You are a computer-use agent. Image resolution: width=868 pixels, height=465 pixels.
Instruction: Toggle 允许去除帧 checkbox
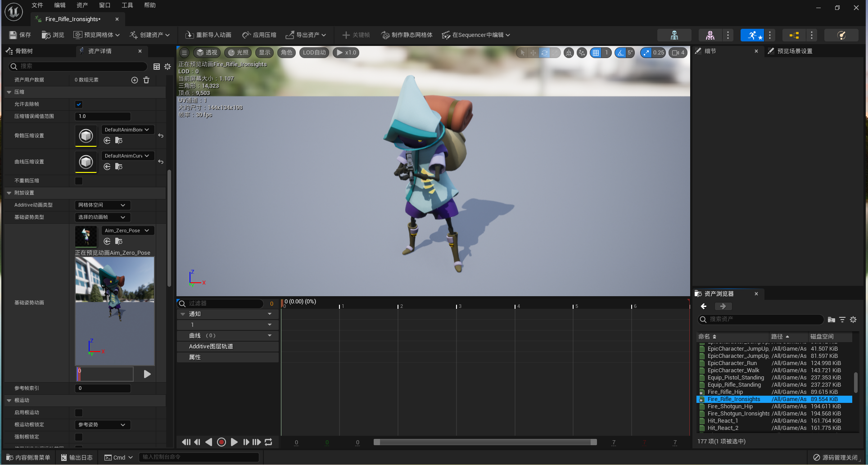pos(79,104)
